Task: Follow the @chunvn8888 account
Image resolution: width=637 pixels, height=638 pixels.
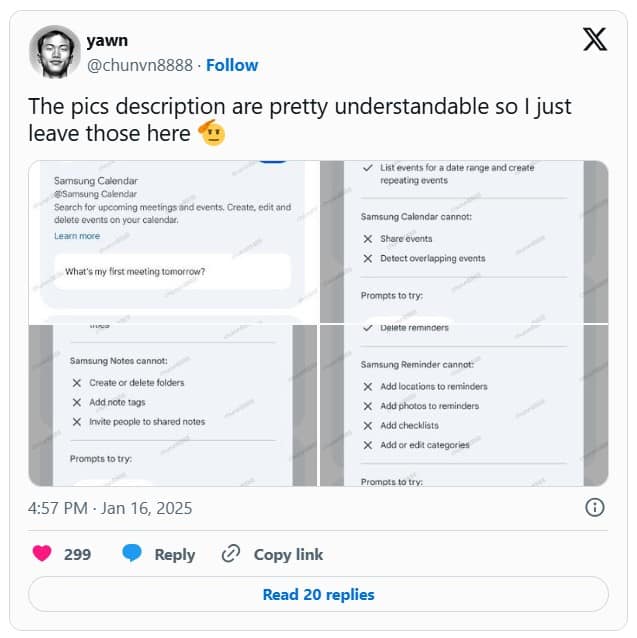Action: tap(232, 65)
